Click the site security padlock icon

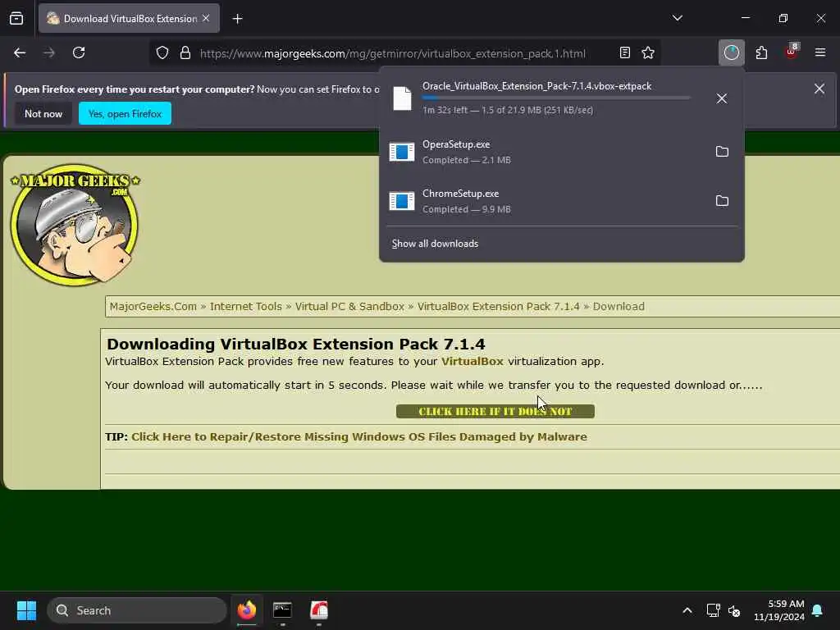pyautogui.click(x=185, y=53)
